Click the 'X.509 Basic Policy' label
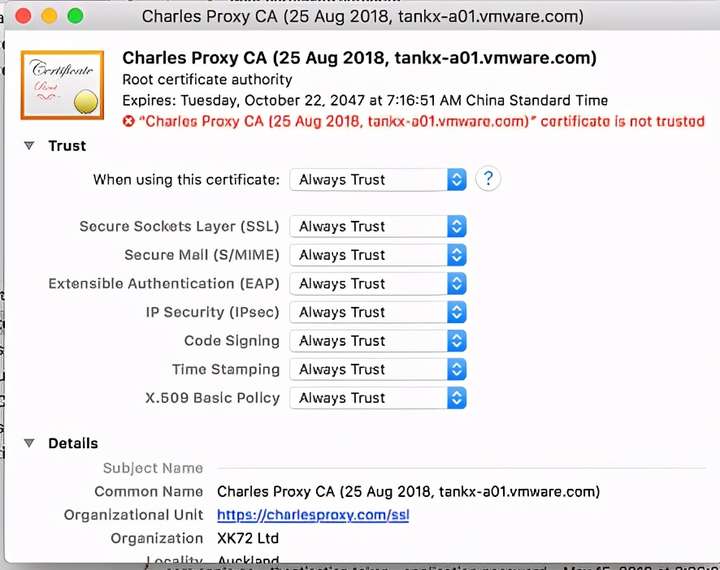This screenshot has height=570, width=720. coord(213,398)
